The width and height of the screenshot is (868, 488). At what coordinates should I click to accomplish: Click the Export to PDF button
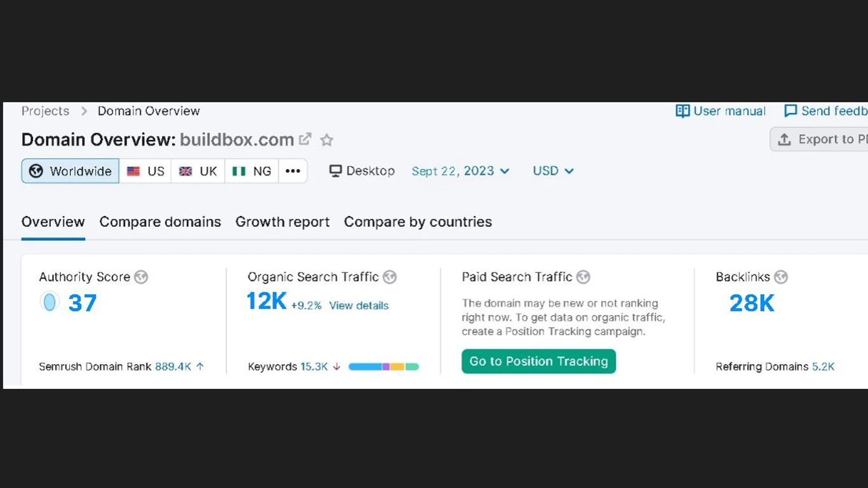tap(819, 139)
